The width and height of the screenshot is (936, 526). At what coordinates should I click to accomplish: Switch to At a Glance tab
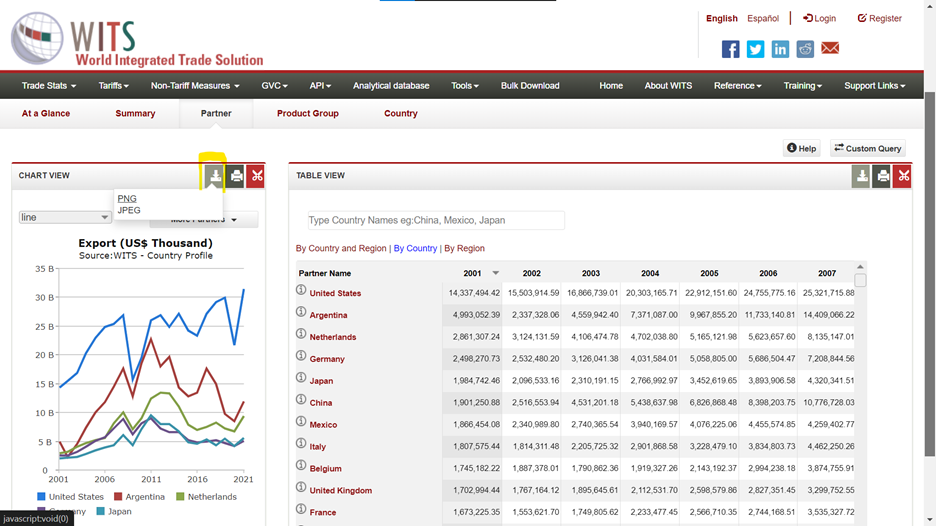(x=46, y=113)
